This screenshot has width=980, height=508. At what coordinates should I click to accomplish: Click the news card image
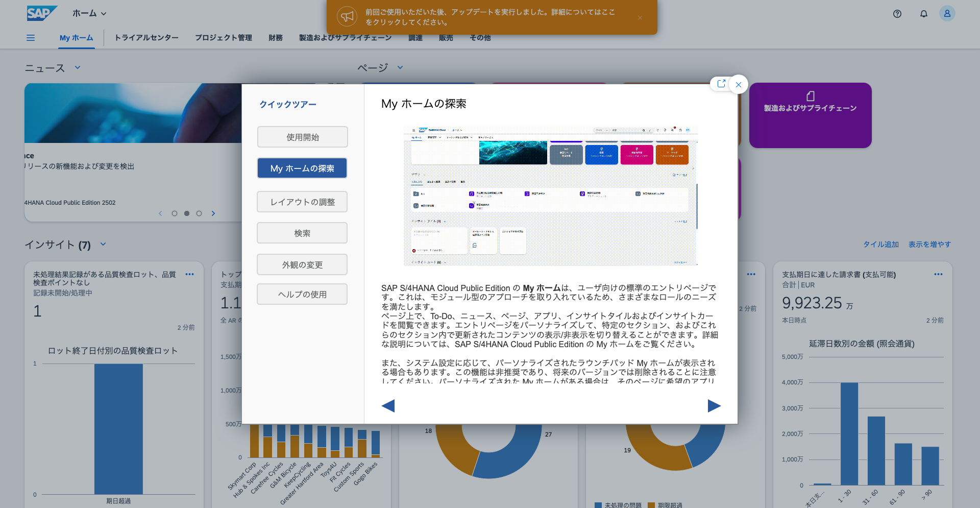click(x=133, y=113)
